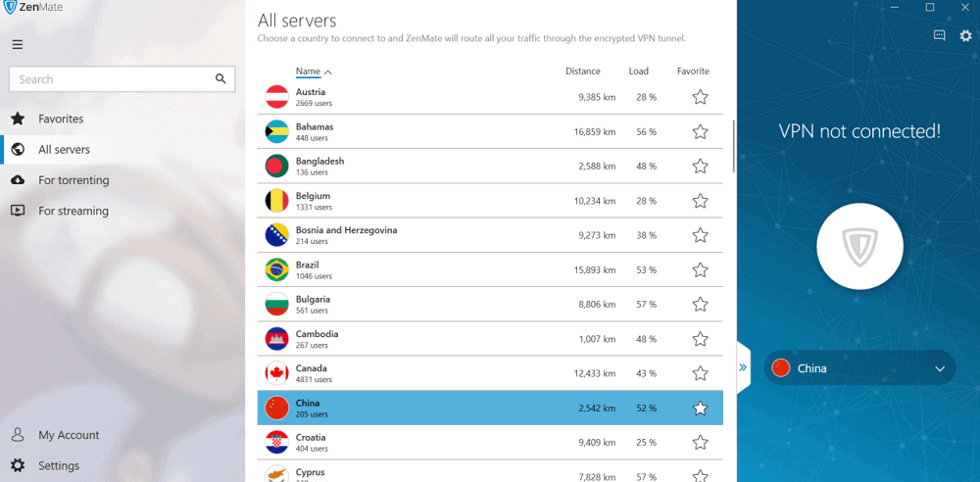Open the For torrenting section
The height and width of the screenshot is (482, 980).
pyautogui.click(x=73, y=180)
